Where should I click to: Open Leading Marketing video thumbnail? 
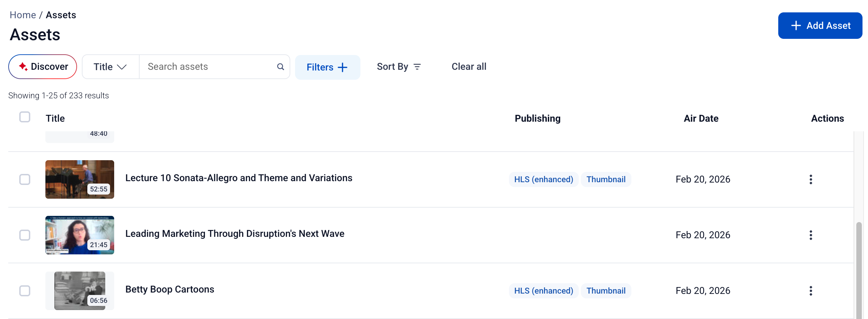pos(80,235)
